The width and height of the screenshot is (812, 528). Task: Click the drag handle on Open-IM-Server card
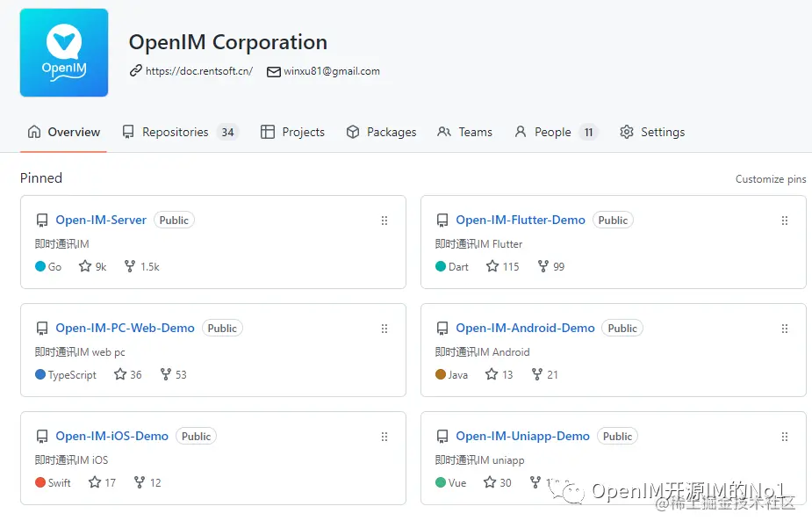tap(384, 221)
